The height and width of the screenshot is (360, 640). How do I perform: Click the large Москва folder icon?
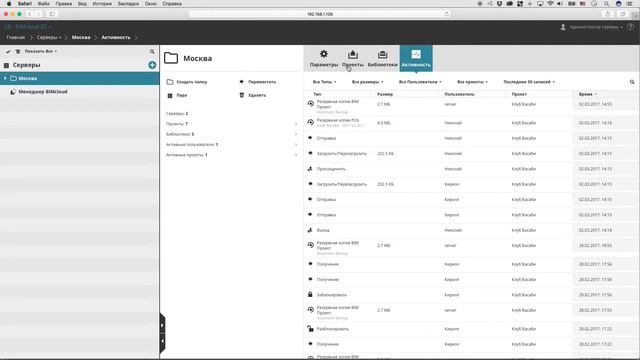171,58
